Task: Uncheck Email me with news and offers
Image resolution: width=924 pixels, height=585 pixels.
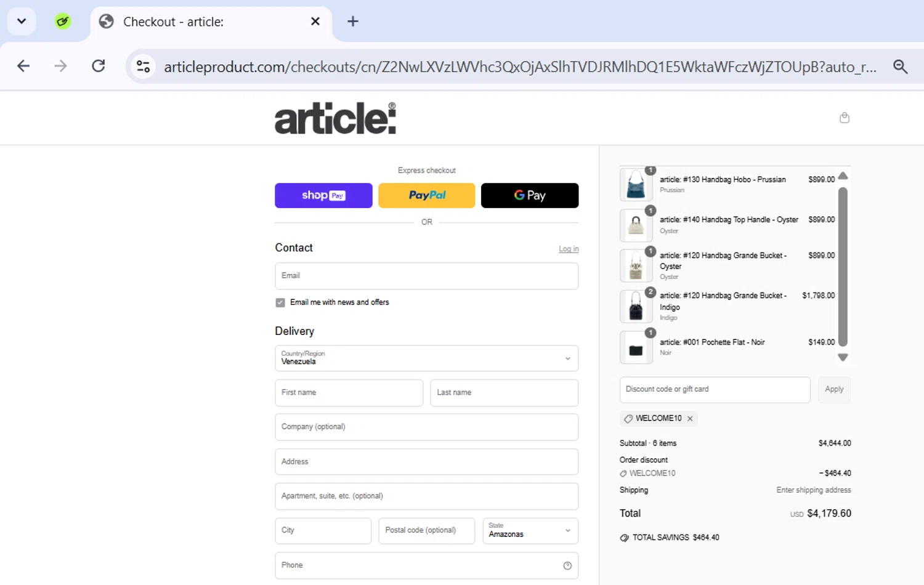Action: (x=280, y=302)
